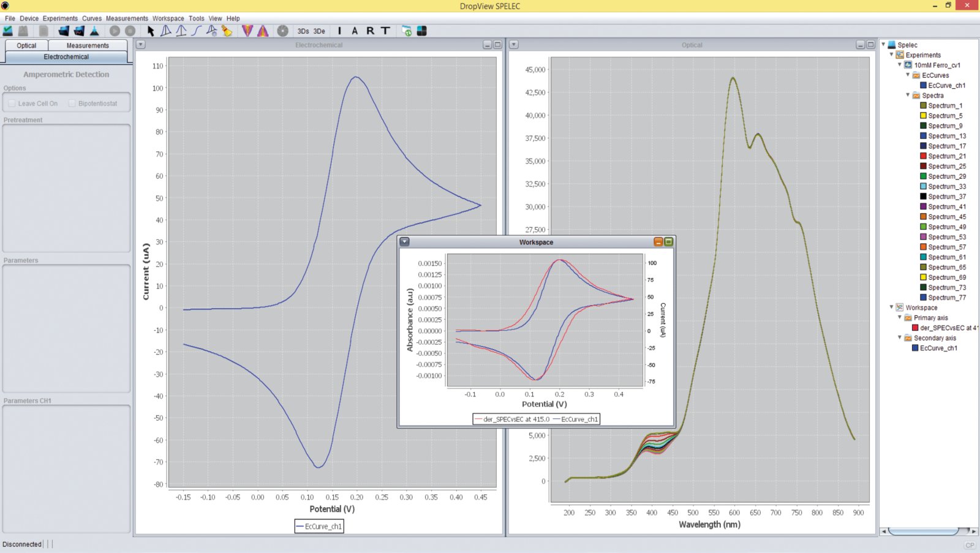This screenshot has width=980, height=553.
Task: Open the Tools menu
Action: [197, 18]
